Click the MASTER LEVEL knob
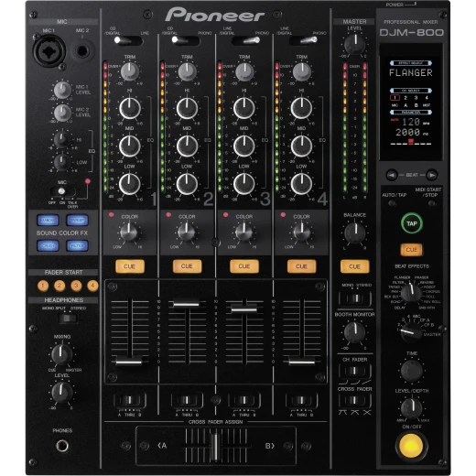476x476 pixels. point(354,45)
